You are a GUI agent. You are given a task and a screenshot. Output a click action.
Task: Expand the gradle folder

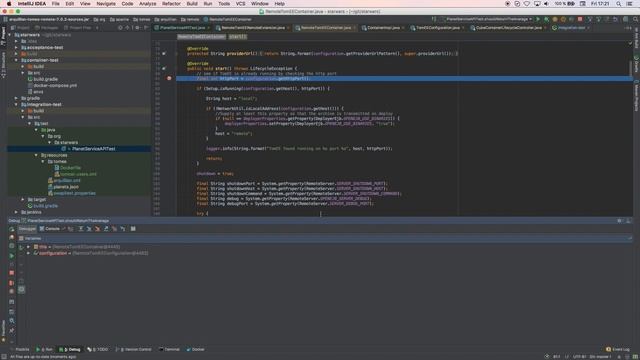click(16, 98)
